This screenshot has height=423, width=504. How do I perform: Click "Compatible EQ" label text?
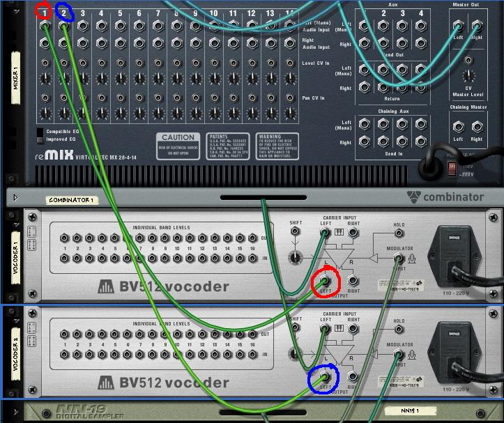[62, 132]
